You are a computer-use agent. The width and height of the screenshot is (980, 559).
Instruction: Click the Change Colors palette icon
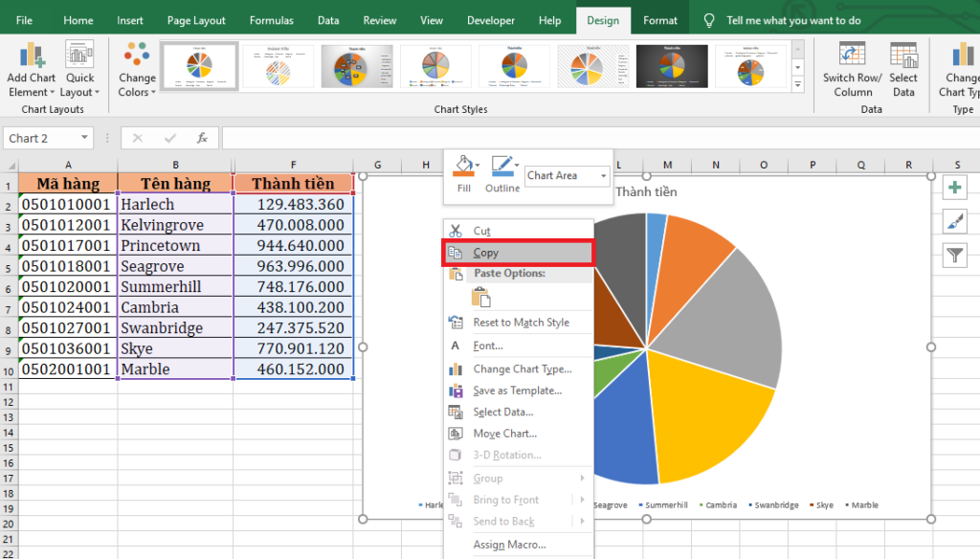point(137,56)
